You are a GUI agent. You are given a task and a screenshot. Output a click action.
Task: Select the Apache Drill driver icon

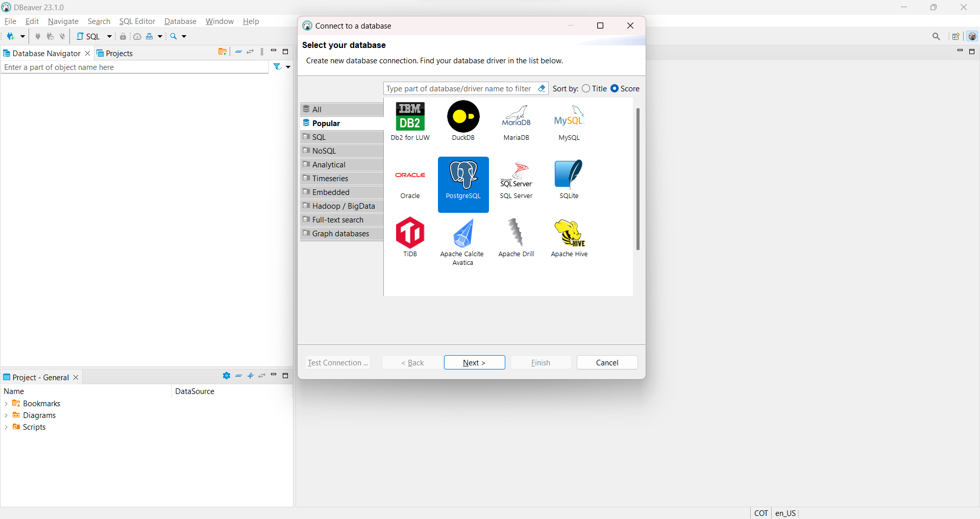pyautogui.click(x=517, y=237)
